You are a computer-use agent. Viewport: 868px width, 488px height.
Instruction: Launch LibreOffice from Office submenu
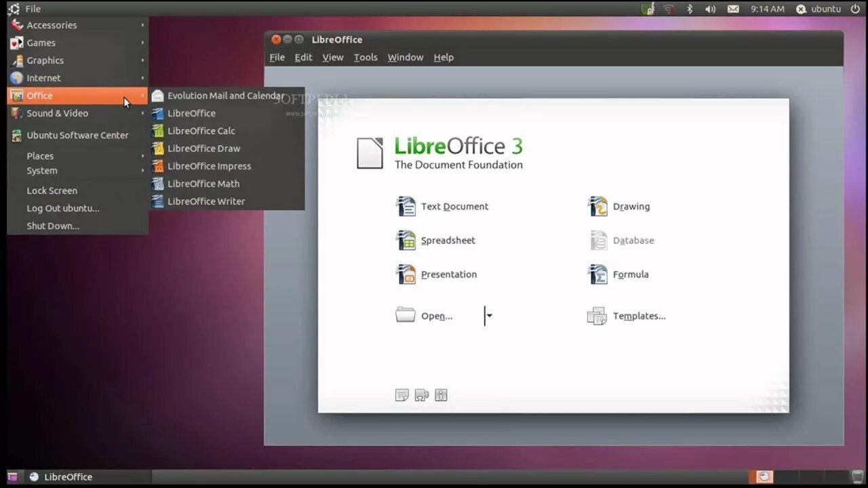(x=226, y=113)
